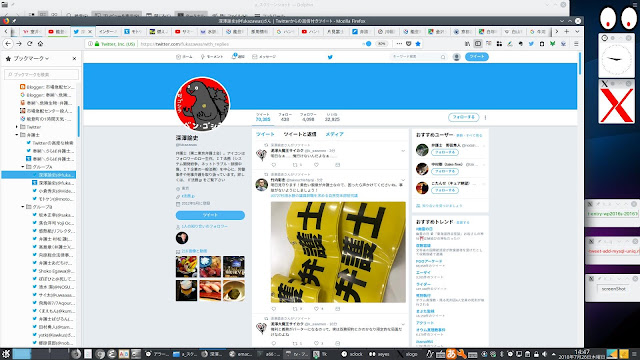Click the green yen extension icon
Screen dimensions: 640x360
tap(552, 44)
